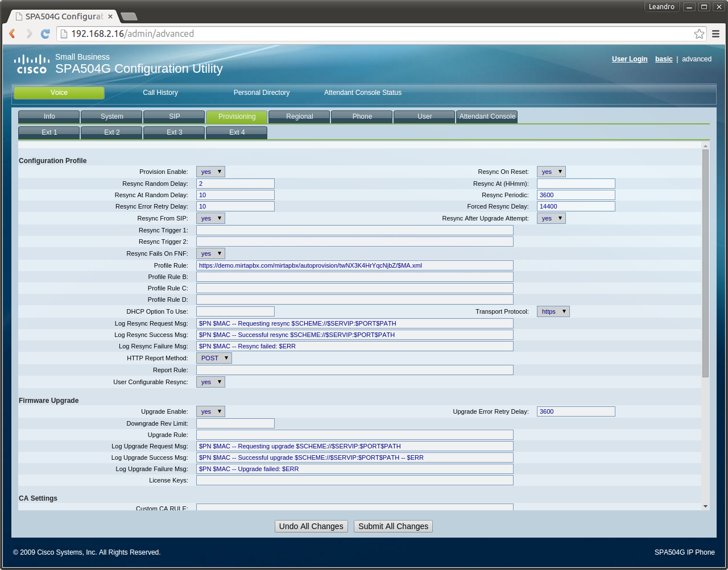Close the SPA504G Configuration browser tab

coord(110,16)
